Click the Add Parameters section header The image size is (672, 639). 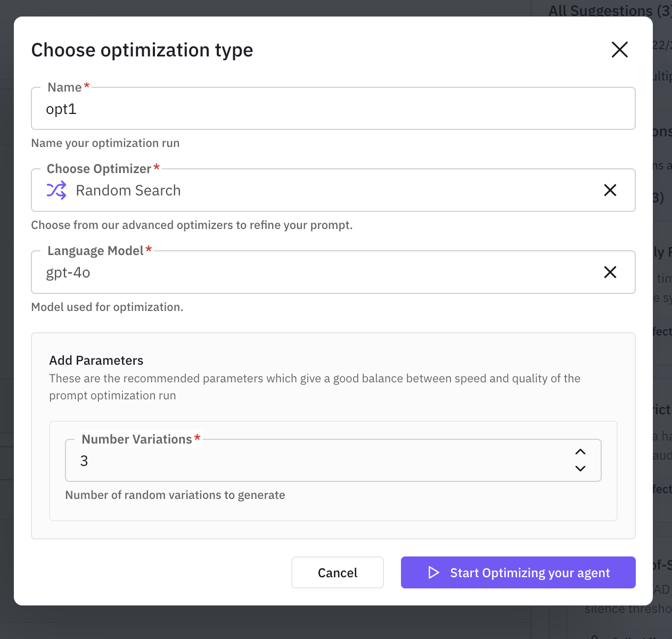(x=96, y=360)
